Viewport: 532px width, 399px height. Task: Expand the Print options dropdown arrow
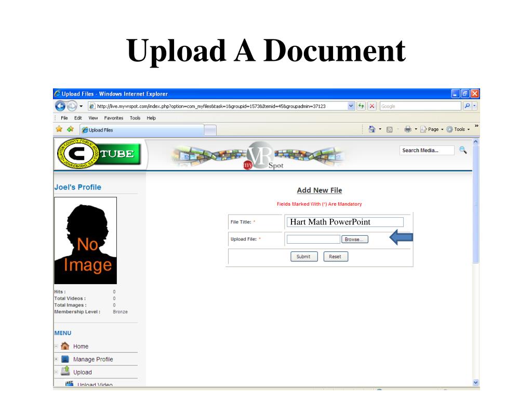click(x=416, y=129)
